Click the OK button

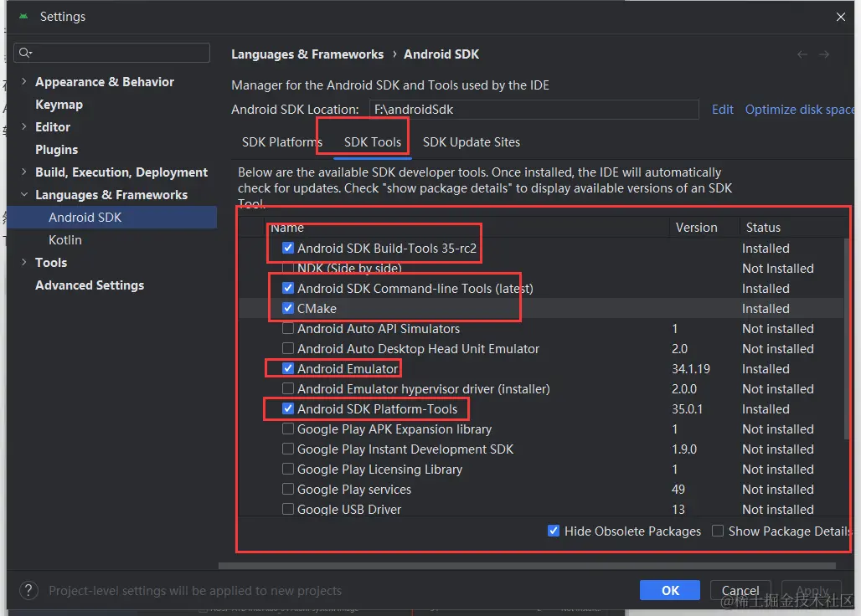[669, 590]
